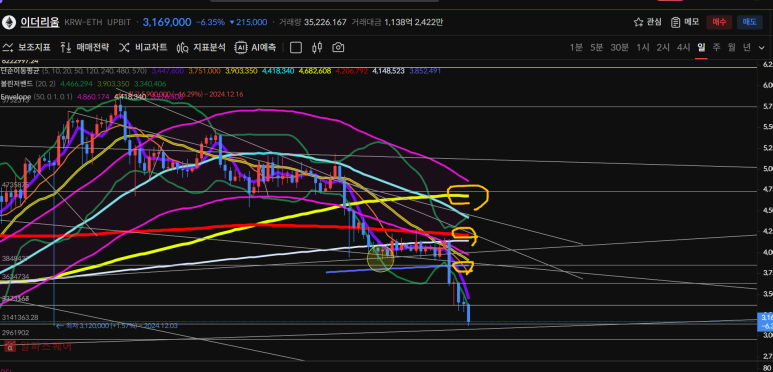Click the 3,169,000 current price
The width and height of the screenshot is (773, 372).
(167, 22)
